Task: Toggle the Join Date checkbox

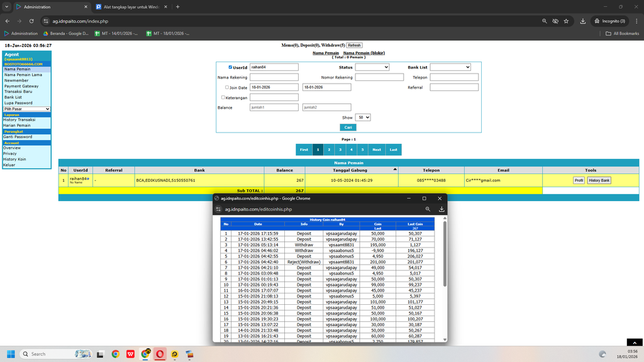Action: click(x=226, y=87)
